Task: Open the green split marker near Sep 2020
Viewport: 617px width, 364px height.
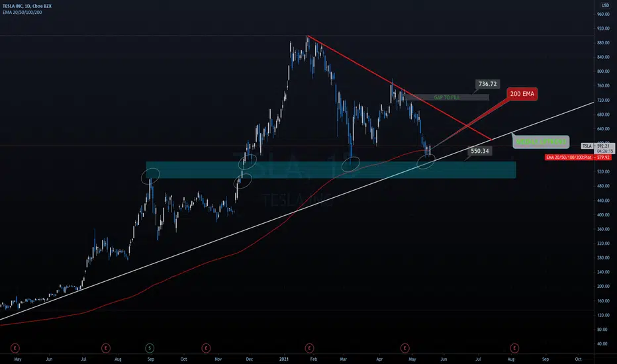Action: tap(150, 348)
